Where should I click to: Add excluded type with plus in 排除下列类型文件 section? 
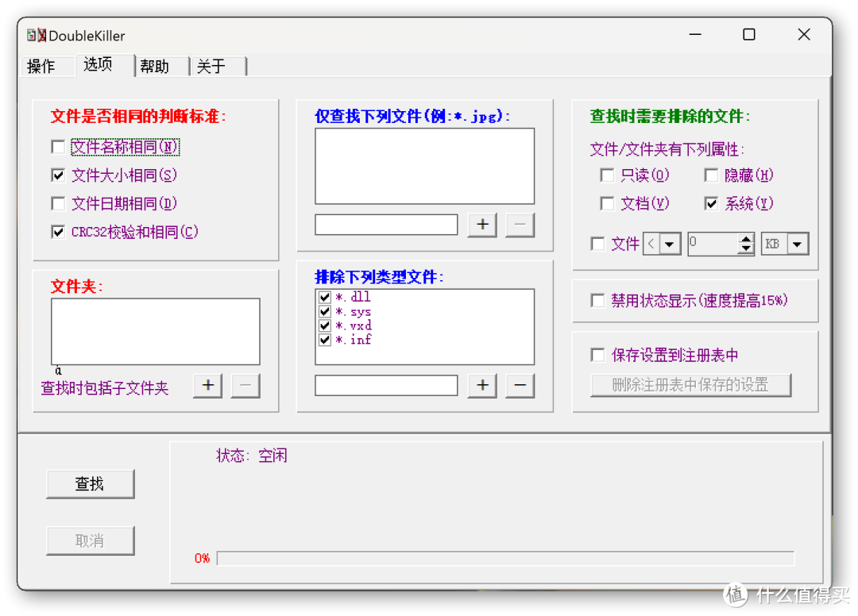click(482, 386)
